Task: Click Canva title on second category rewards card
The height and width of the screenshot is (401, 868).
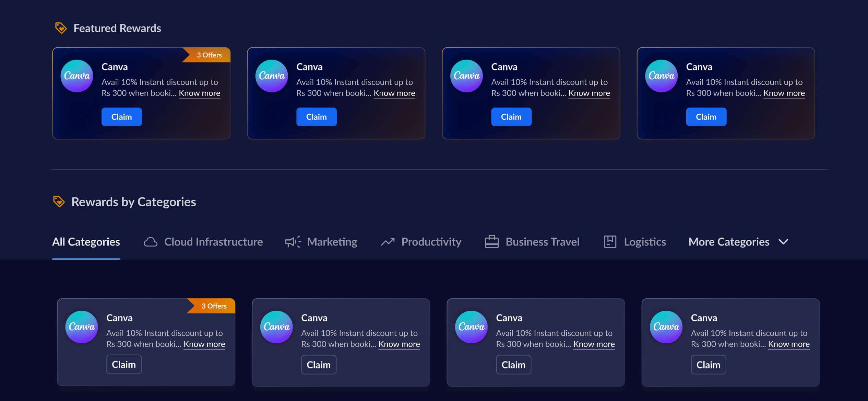Action: pos(314,318)
